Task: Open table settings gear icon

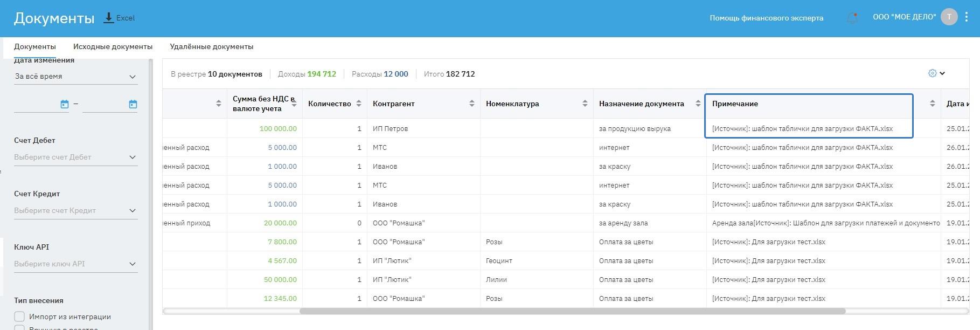Action: tap(933, 73)
